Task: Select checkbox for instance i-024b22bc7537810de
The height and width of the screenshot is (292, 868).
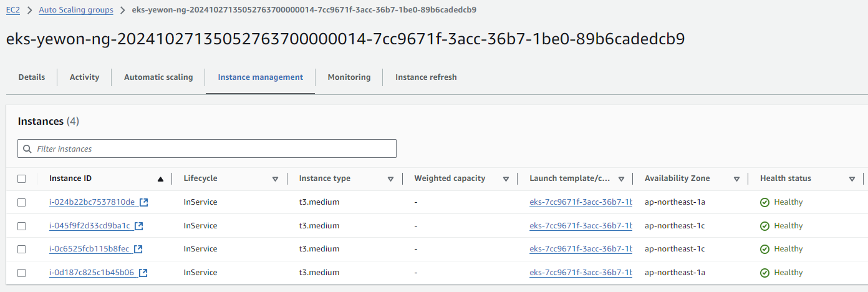Action: pos(22,202)
